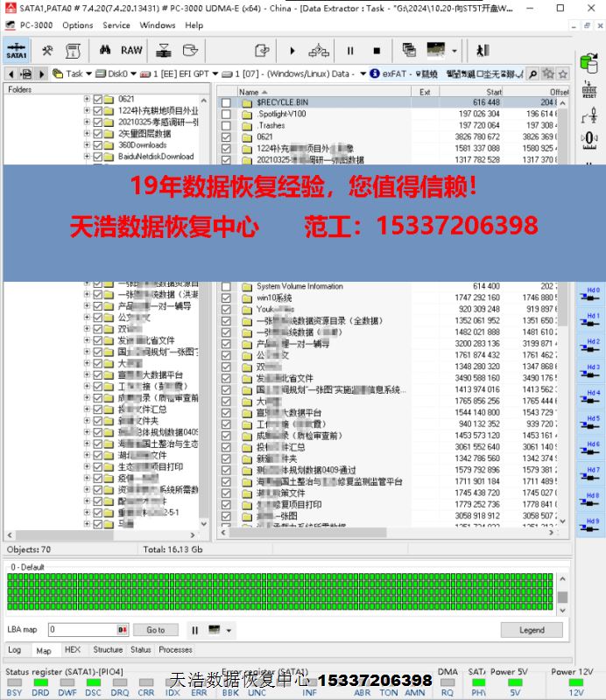Click the pause button in main toolbar
This screenshot has height=700, width=606.
click(x=350, y=51)
